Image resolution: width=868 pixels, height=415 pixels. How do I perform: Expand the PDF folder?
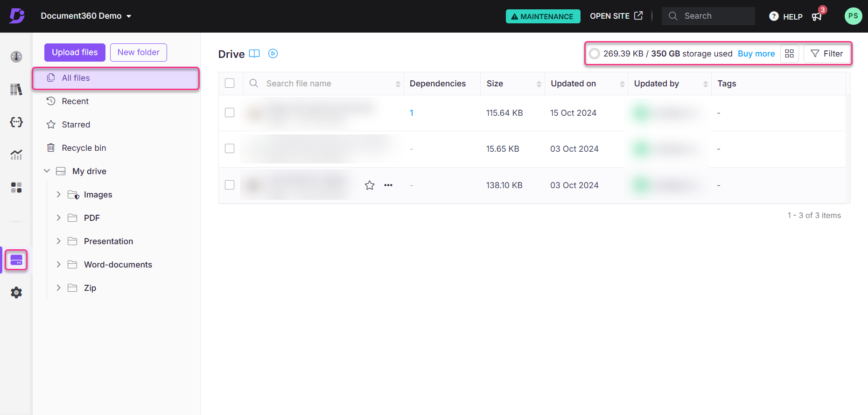(58, 218)
